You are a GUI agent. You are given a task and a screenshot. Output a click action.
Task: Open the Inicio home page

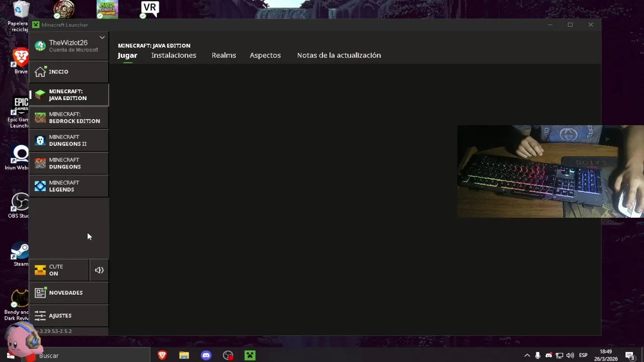coord(69,72)
